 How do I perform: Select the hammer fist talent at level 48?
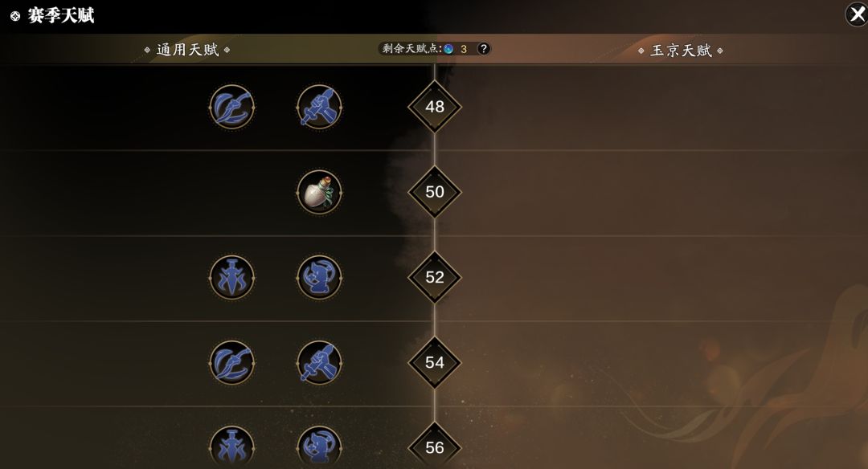319,107
